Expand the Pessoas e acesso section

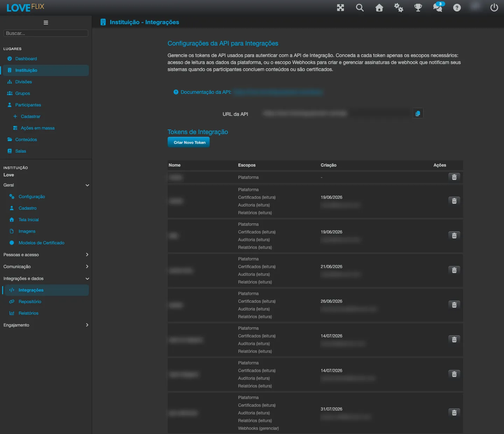pos(46,255)
